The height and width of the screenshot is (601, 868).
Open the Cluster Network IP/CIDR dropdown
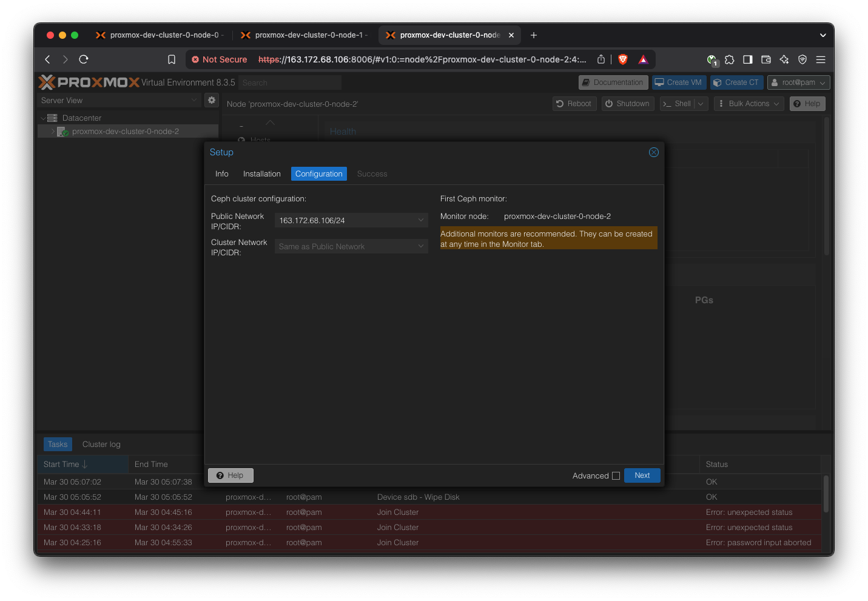(x=420, y=246)
